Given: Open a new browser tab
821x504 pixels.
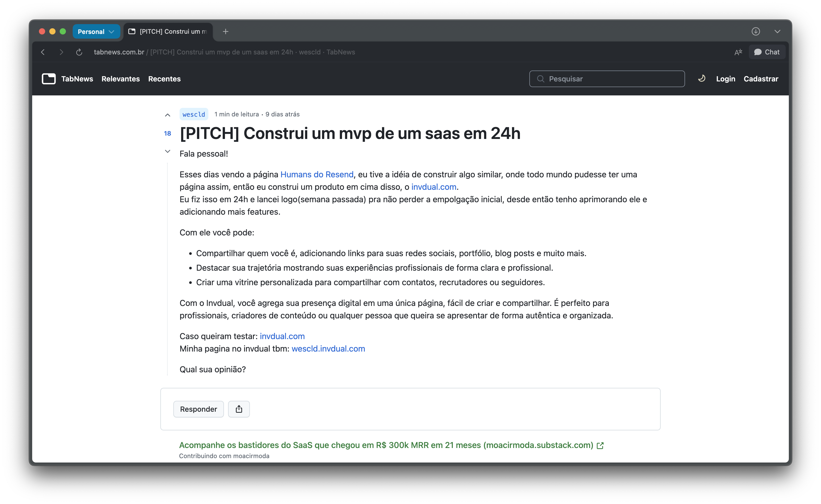Looking at the screenshot, I should (x=225, y=31).
